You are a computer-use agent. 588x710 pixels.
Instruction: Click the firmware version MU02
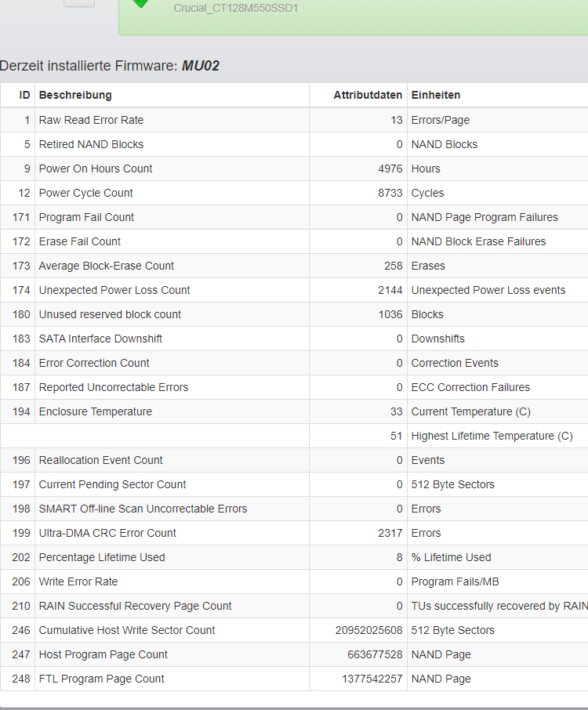(x=200, y=66)
